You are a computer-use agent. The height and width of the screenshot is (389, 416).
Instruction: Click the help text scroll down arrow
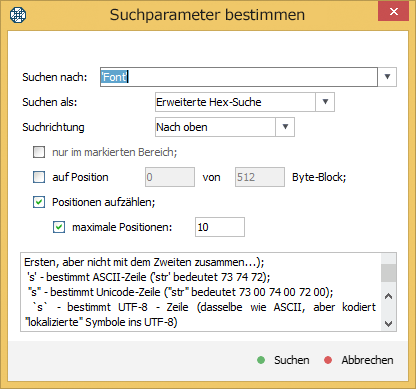tap(388, 323)
